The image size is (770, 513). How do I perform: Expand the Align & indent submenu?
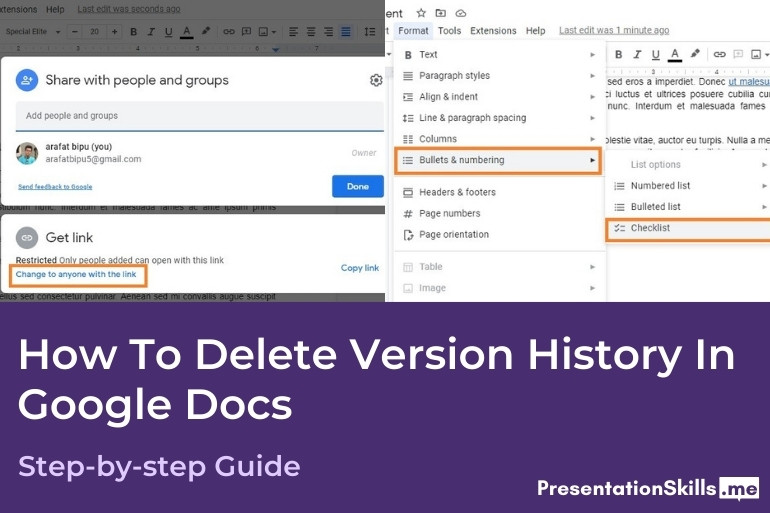500,97
